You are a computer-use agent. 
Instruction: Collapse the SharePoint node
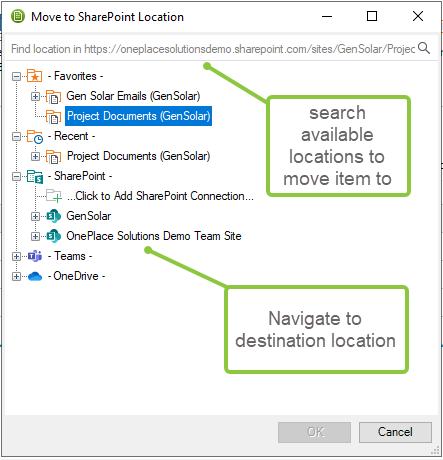(16, 176)
